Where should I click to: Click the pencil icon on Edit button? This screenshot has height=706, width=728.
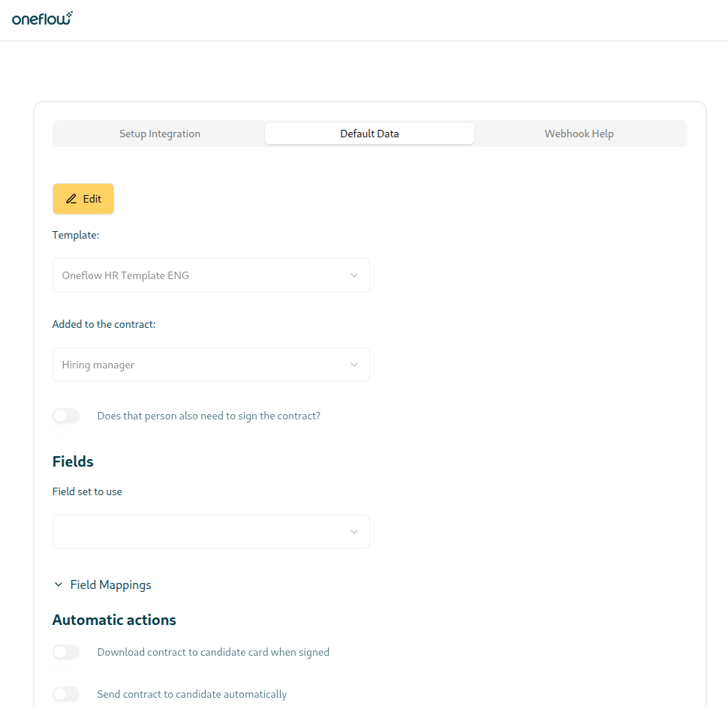click(x=71, y=199)
